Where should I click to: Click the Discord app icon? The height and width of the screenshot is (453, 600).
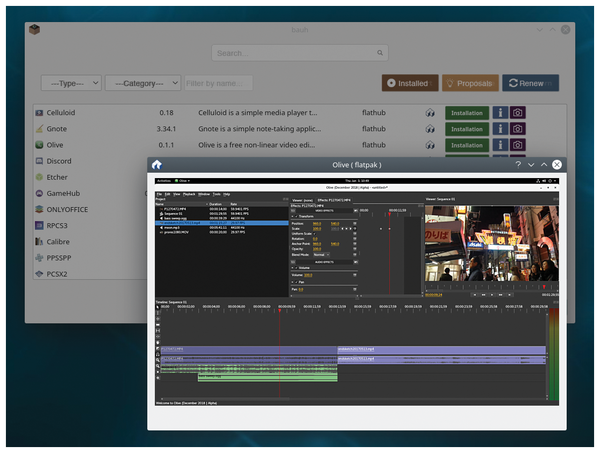click(39, 161)
